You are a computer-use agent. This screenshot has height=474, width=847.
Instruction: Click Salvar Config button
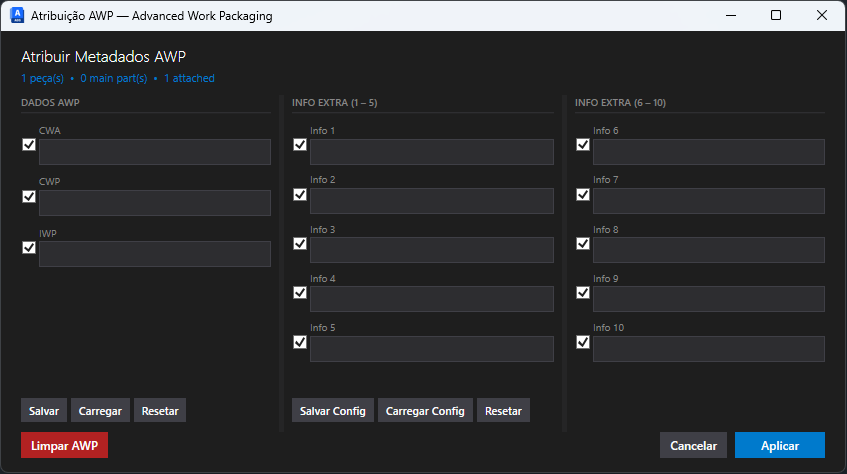pos(333,411)
